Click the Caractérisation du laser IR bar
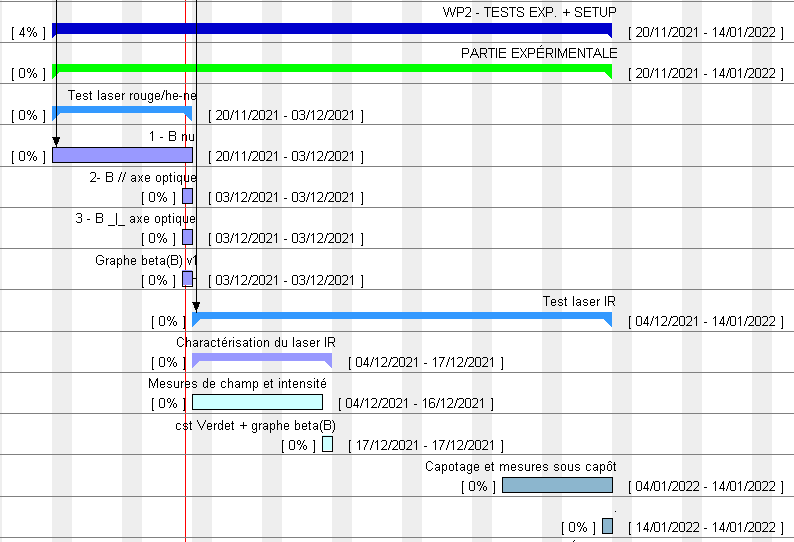The image size is (794, 542). [x=261, y=358]
